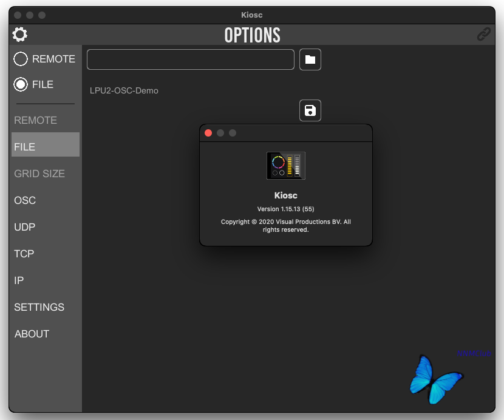Viewport: 504px width, 420px height.
Task: Open the FILE sidebar section
Action: 46,144
